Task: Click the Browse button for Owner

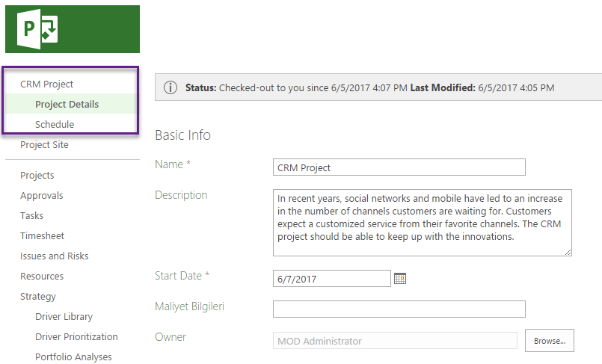Action: pyautogui.click(x=550, y=341)
